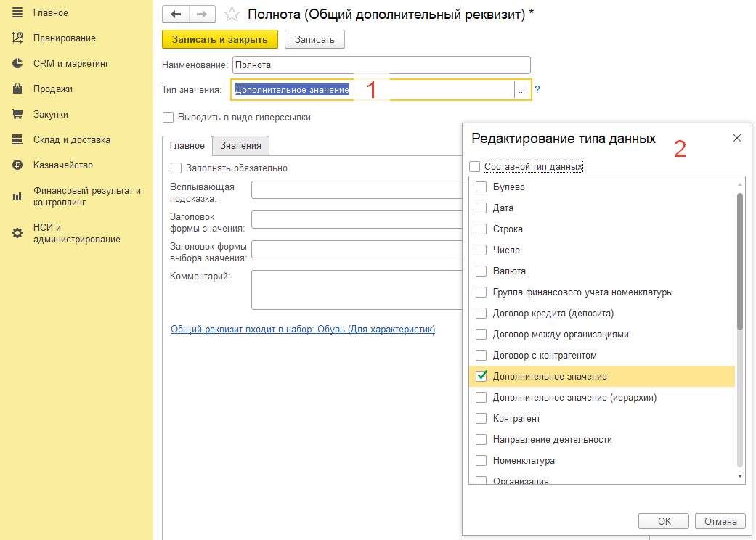
Task: Check Договор между организациями type
Action: point(481,335)
